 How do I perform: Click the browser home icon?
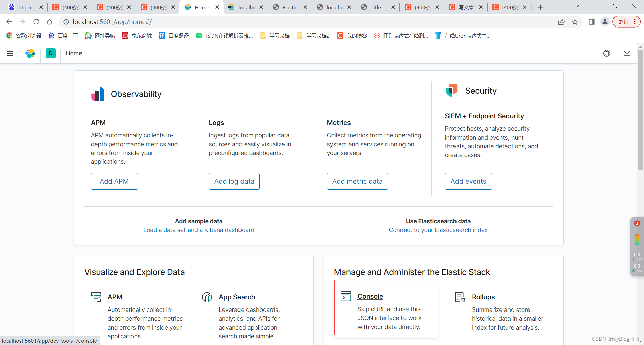coord(49,22)
